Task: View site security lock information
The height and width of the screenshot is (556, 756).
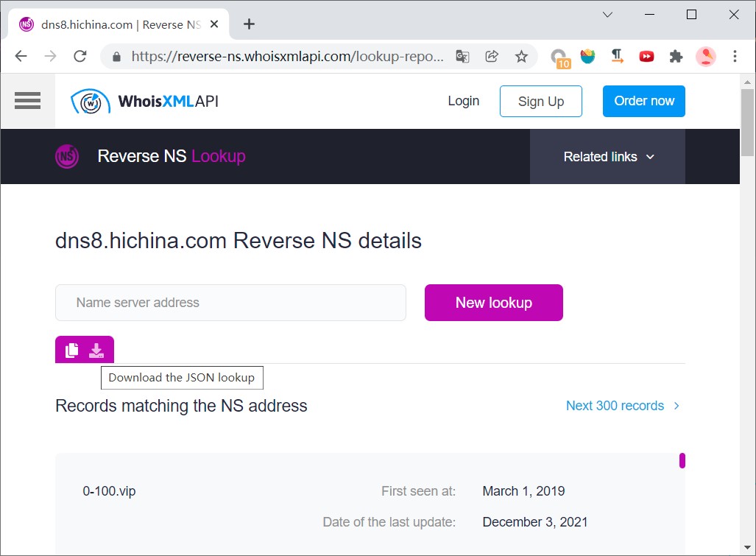Action: [116, 57]
